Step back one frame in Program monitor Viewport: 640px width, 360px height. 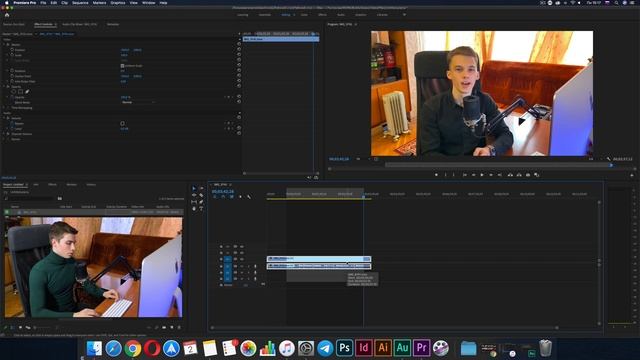point(473,175)
